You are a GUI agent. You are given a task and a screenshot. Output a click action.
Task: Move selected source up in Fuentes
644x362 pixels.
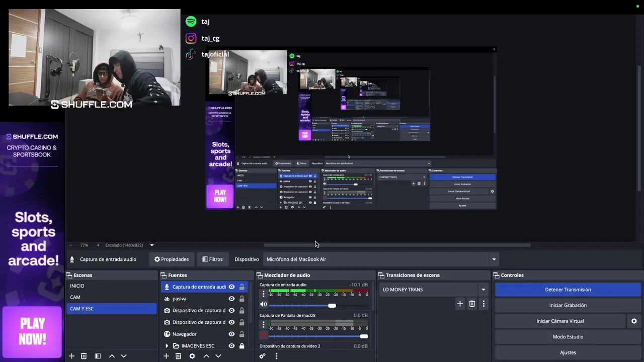206,356
